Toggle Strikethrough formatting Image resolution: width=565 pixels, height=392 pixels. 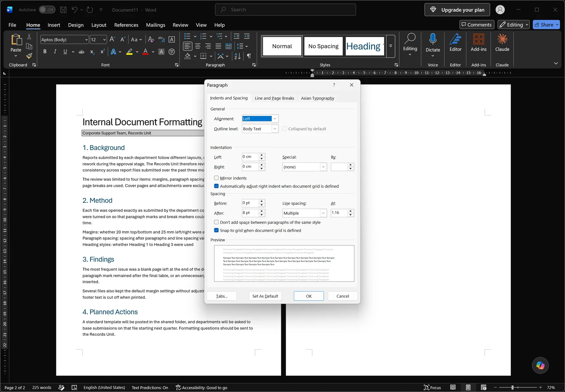coord(81,52)
